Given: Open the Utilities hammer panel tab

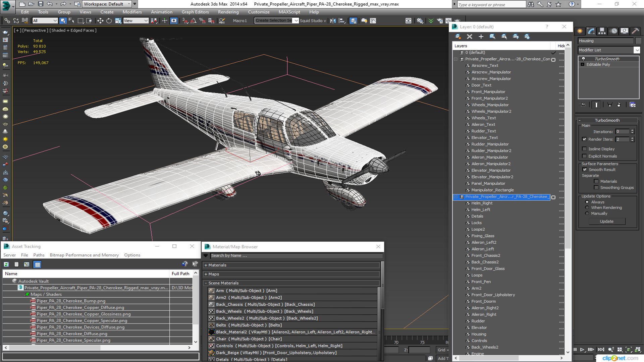Looking at the screenshot, I should pyautogui.click(x=635, y=31).
